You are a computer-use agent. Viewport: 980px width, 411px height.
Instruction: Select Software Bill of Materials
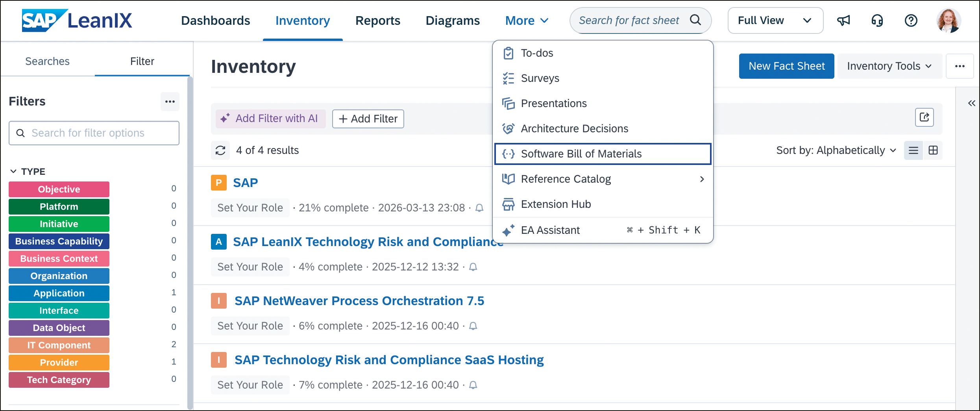point(603,154)
